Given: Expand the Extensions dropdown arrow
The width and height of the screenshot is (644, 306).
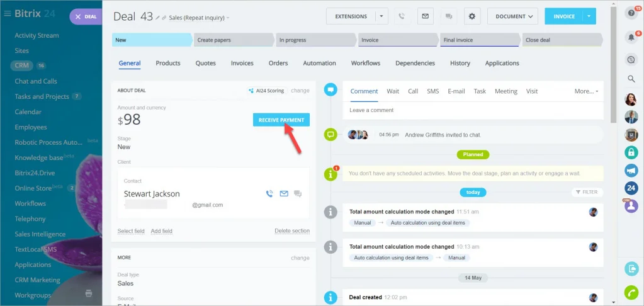Looking at the screenshot, I should pos(381,16).
